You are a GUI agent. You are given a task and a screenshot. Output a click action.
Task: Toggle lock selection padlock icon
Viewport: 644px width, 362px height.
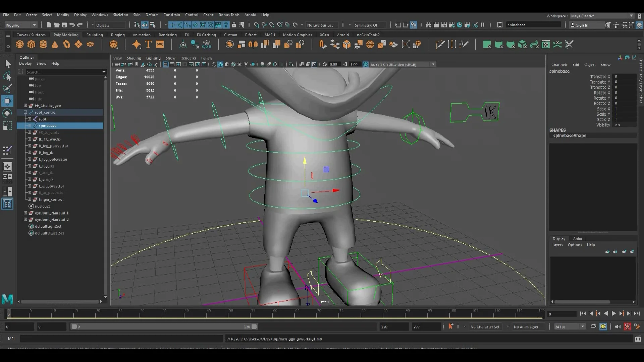coord(234,25)
